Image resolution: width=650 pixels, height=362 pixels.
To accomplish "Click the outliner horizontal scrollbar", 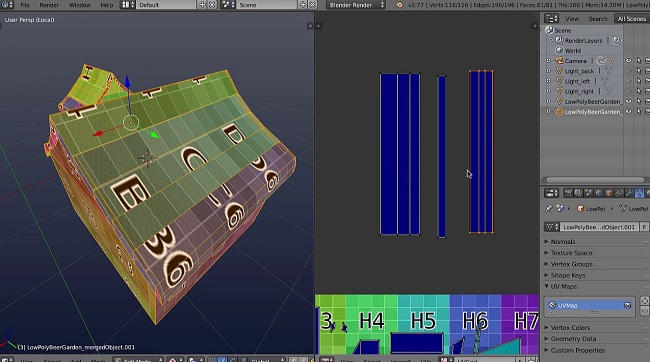I will click(x=595, y=180).
